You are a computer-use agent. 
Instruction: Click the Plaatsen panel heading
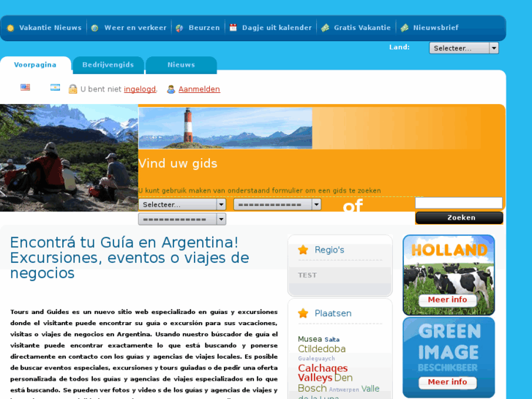coord(333,313)
